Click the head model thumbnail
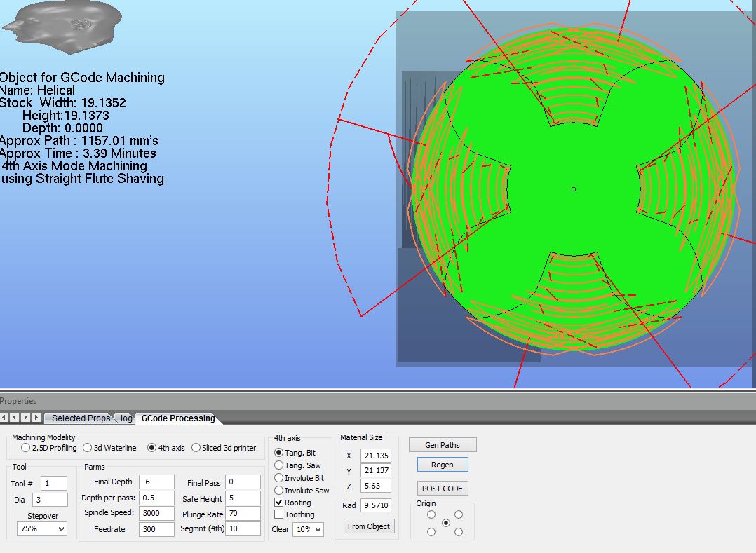Image resolution: width=756 pixels, height=553 pixels. 62,25
